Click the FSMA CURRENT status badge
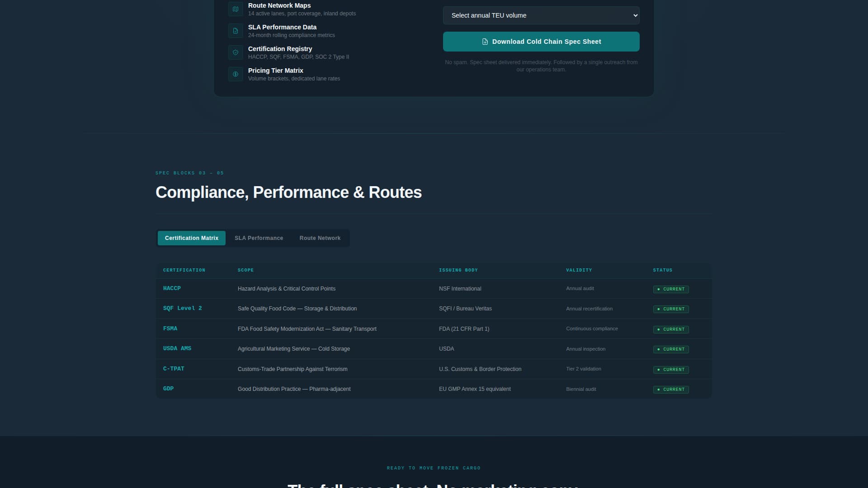Screen dimensions: 868x488 click(x=670, y=329)
